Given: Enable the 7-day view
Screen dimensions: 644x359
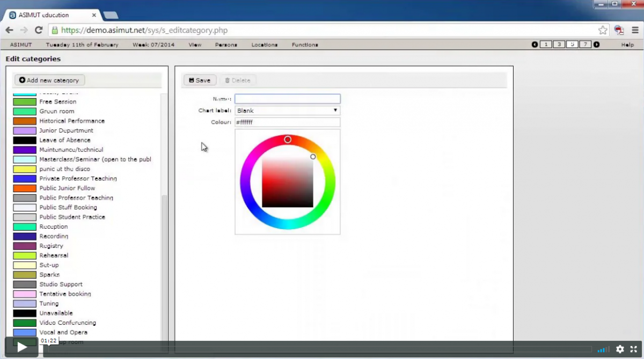Looking at the screenshot, I should (586, 44).
